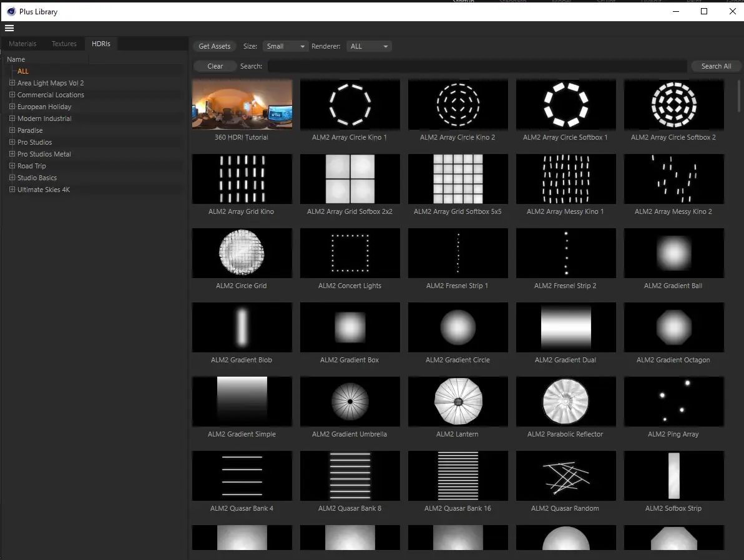Expand the Commercial Locations node
The height and width of the screenshot is (560, 744).
click(12, 94)
